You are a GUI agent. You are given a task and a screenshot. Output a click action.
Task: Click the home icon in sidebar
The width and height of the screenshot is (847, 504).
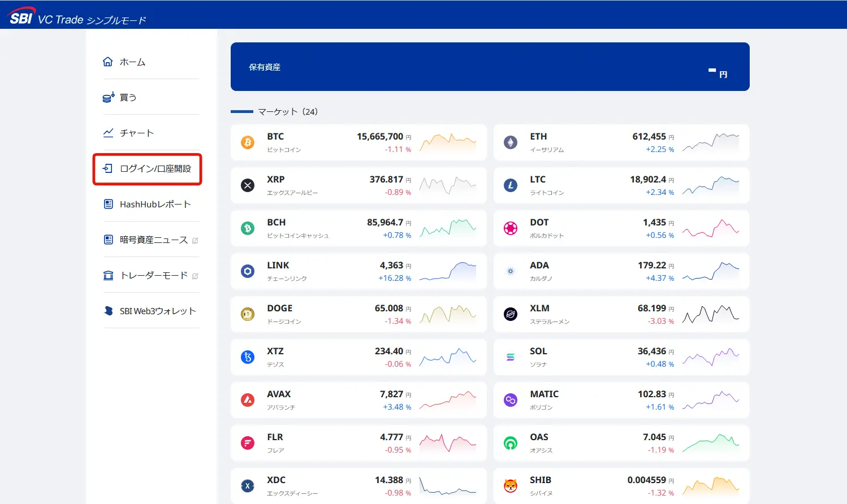(108, 62)
